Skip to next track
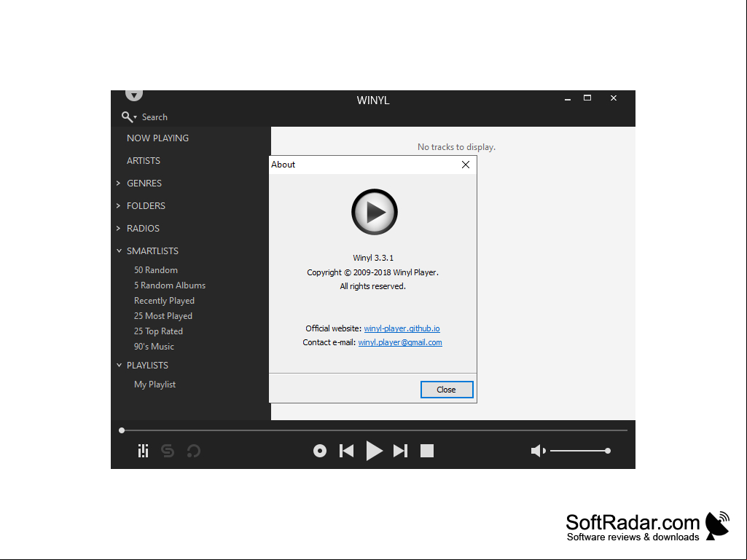 click(400, 451)
